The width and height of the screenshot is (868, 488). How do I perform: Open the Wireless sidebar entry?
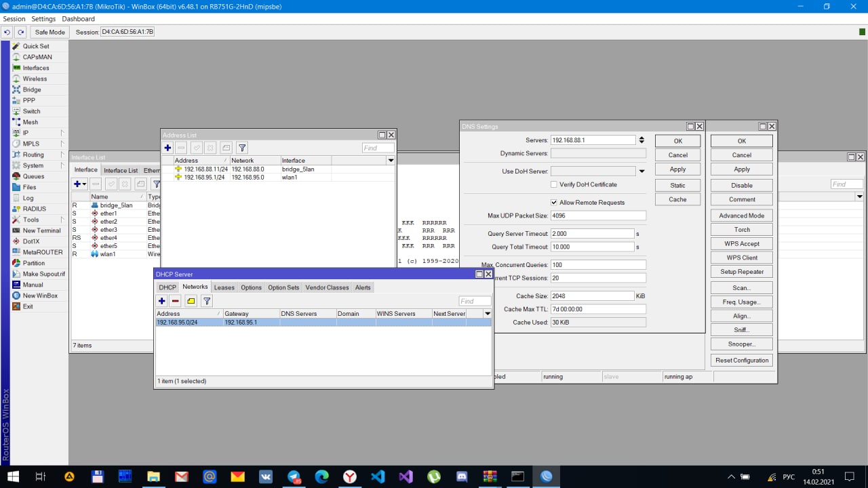click(x=35, y=79)
